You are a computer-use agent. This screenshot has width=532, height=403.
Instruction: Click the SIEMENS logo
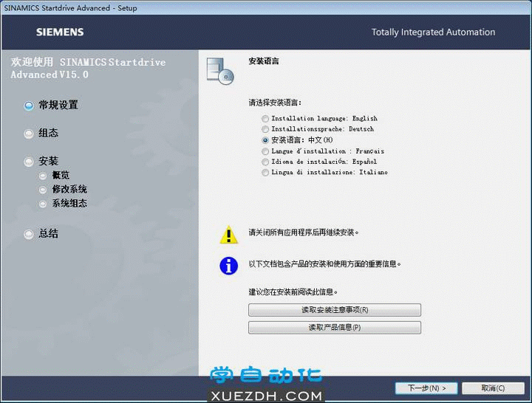tap(60, 32)
